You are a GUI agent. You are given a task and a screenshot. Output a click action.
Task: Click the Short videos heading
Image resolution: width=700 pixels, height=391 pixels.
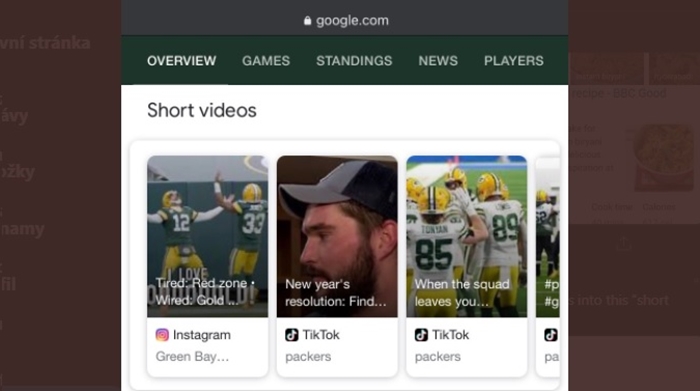(x=202, y=110)
